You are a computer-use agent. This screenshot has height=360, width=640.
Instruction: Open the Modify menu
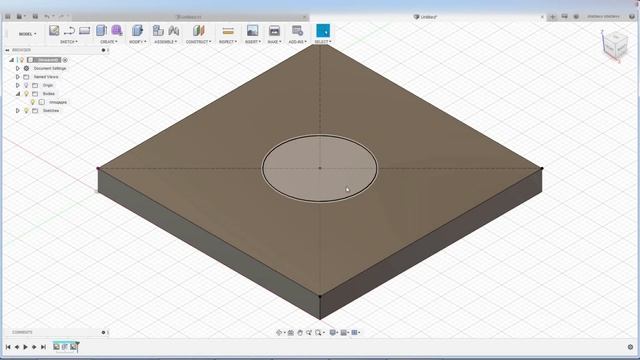(138, 42)
